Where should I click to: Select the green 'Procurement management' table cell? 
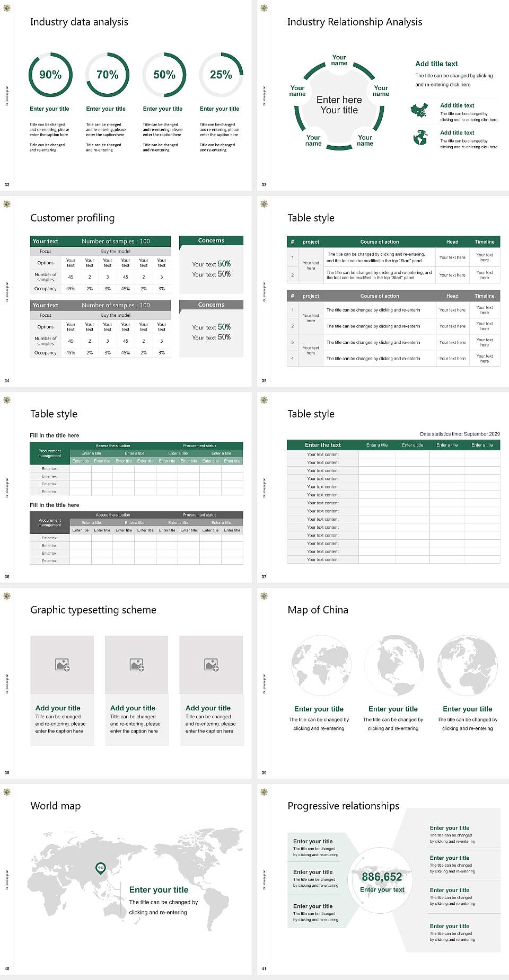50,453
